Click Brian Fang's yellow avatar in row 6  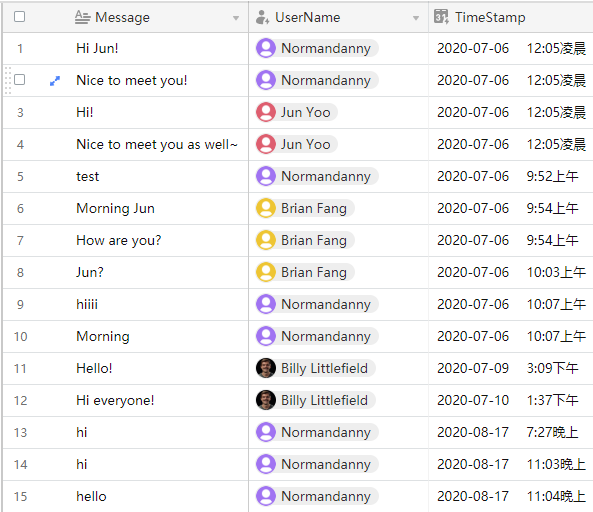[x=266, y=208]
